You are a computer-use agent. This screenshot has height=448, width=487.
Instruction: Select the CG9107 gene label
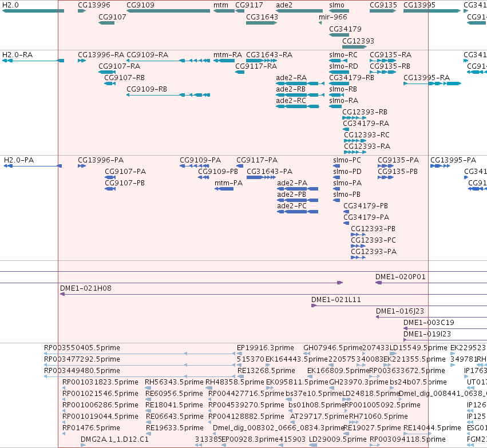coord(112,17)
